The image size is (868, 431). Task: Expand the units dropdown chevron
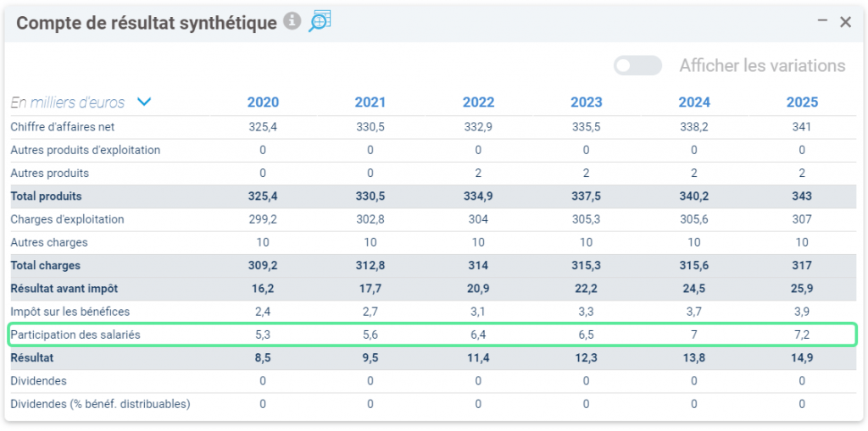[x=144, y=102]
